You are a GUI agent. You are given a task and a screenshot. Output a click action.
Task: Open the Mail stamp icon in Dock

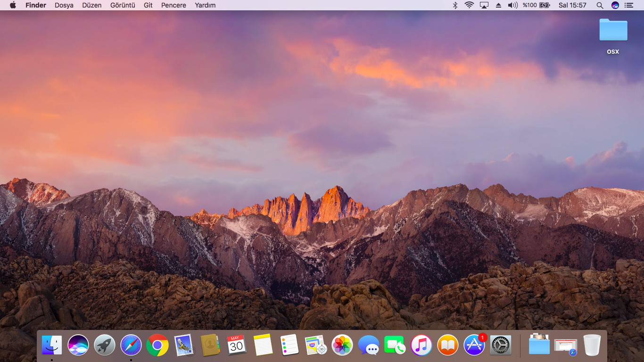(184, 346)
